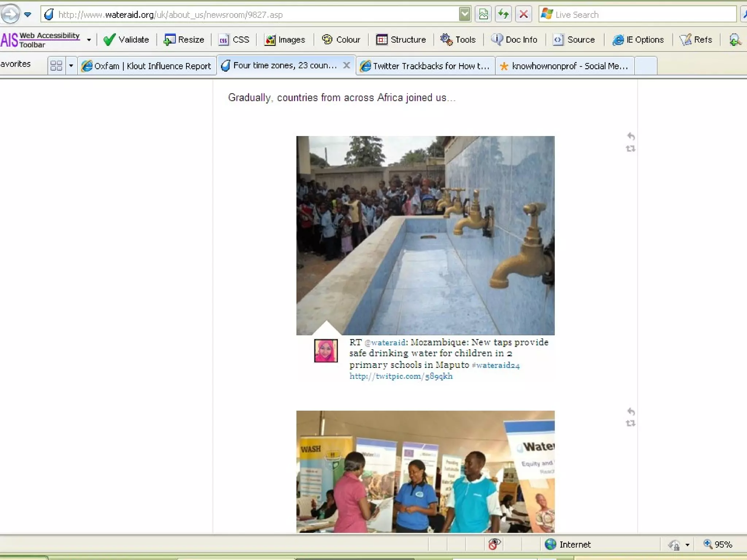Open the Web Accessibility Toolbar dropdown arrow
Viewport: 747px width, 560px height.
(x=89, y=40)
